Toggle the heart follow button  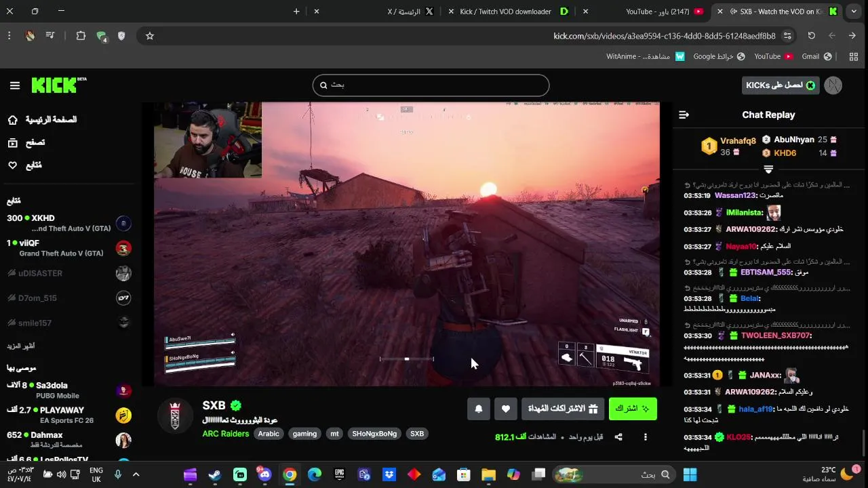(505, 409)
